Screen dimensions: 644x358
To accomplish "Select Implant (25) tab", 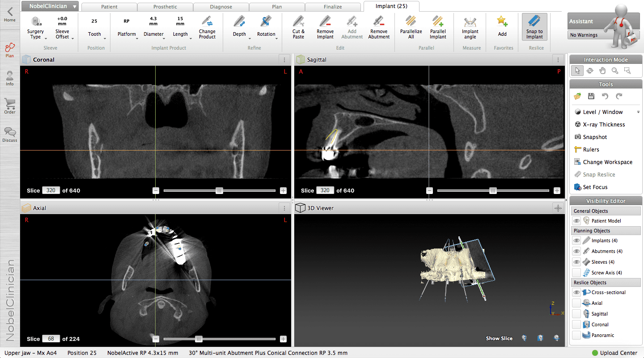I will [x=391, y=6].
